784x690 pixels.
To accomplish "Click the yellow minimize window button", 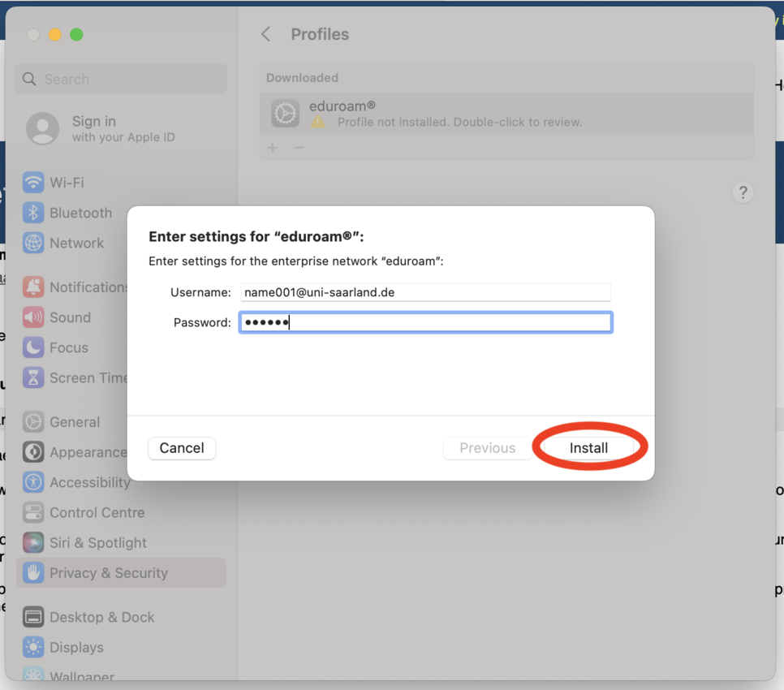I will (x=55, y=34).
